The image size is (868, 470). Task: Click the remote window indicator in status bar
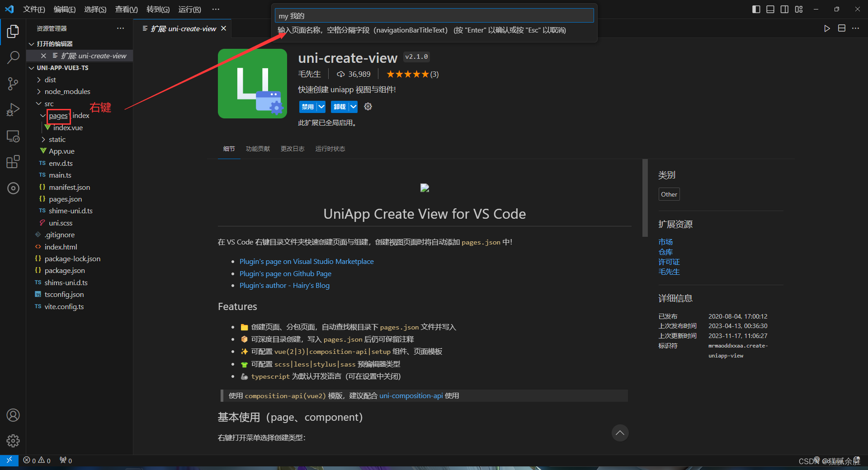tap(9, 460)
